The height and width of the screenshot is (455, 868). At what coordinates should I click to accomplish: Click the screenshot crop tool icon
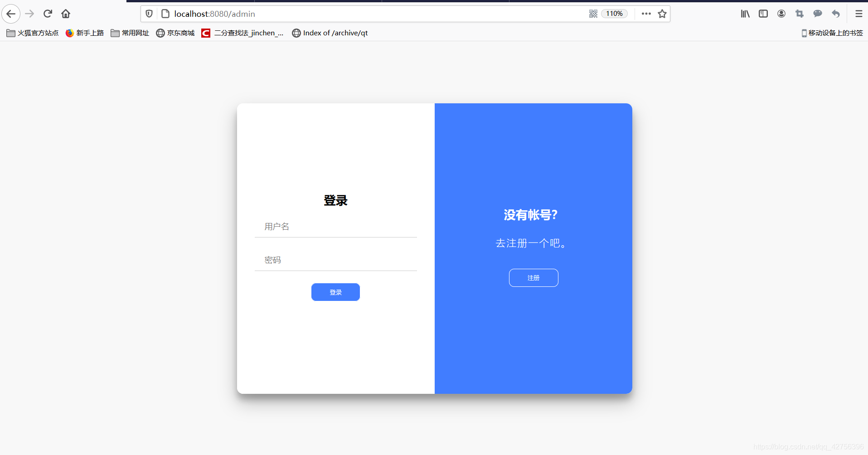tap(800, 14)
